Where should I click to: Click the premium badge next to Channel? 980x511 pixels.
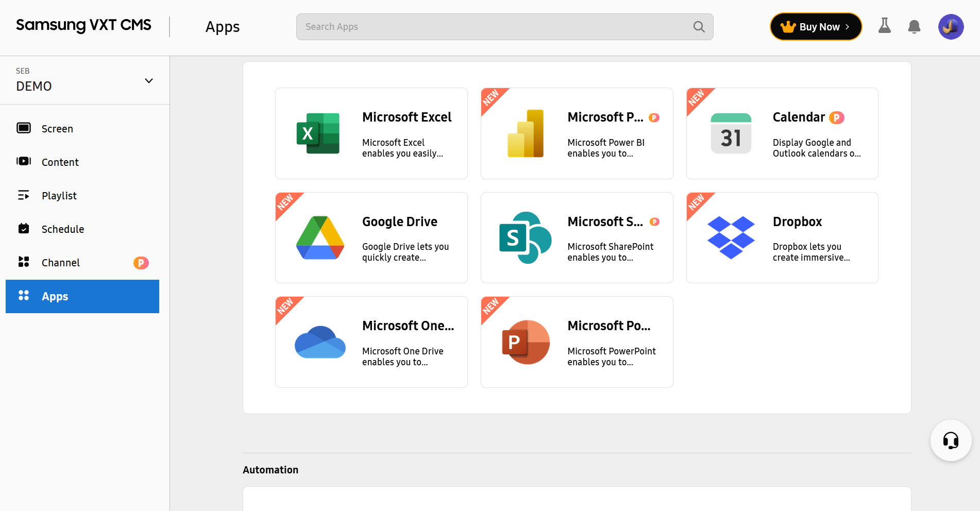[x=141, y=263]
